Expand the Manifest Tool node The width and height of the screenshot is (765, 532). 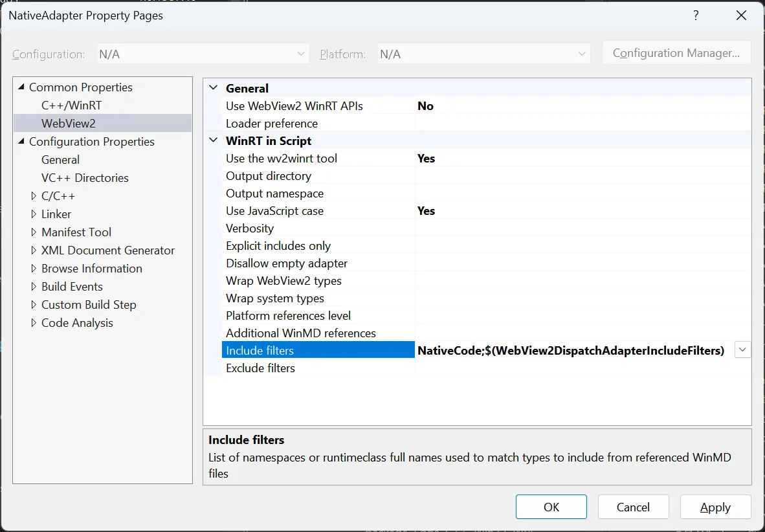(33, 232)
